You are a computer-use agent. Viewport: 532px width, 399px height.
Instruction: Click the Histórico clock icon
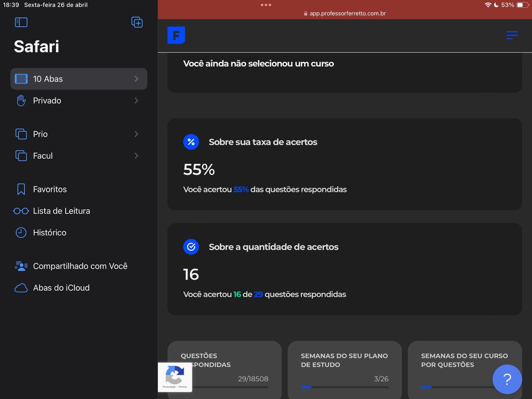tap(21, 233)
